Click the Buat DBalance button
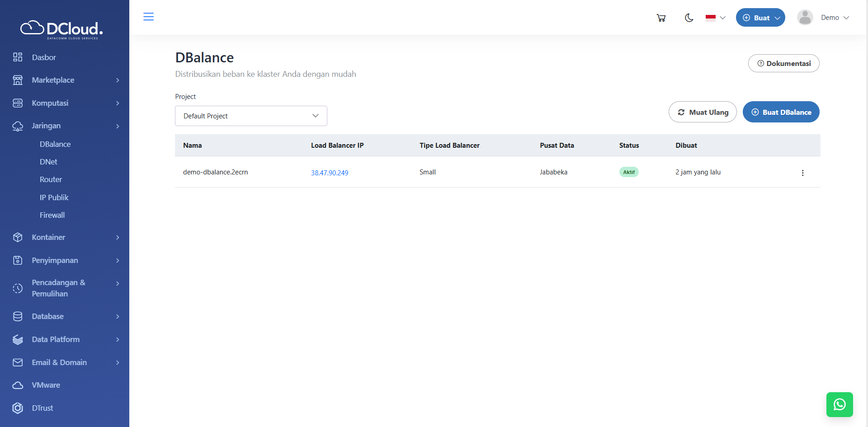Screen dimensions: 868x427 (x=781, y=112)
